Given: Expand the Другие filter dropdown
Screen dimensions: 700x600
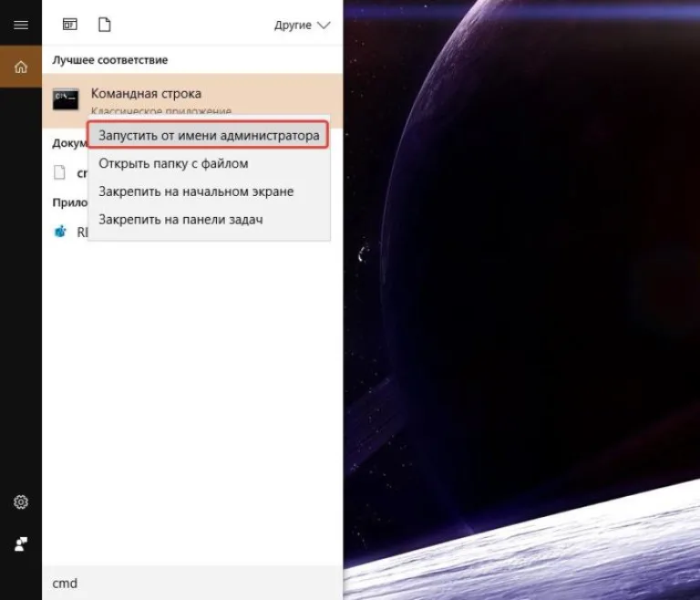Looking at the screenshot, I should coord(303,25).
